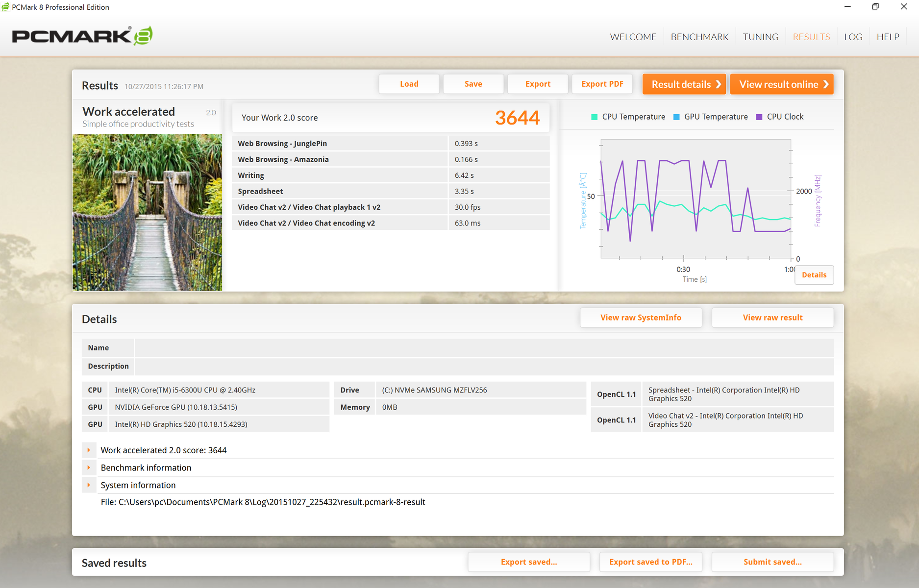
Task: Select Web Browsing - JunglePin row
Action: coord(391,144)
